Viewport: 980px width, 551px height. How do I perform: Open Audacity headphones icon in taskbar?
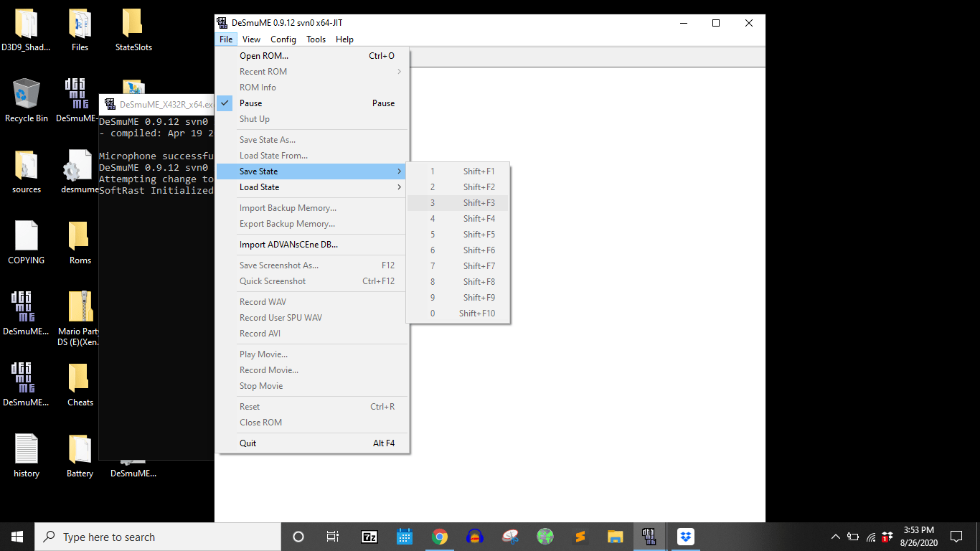[x=475, y=537]
